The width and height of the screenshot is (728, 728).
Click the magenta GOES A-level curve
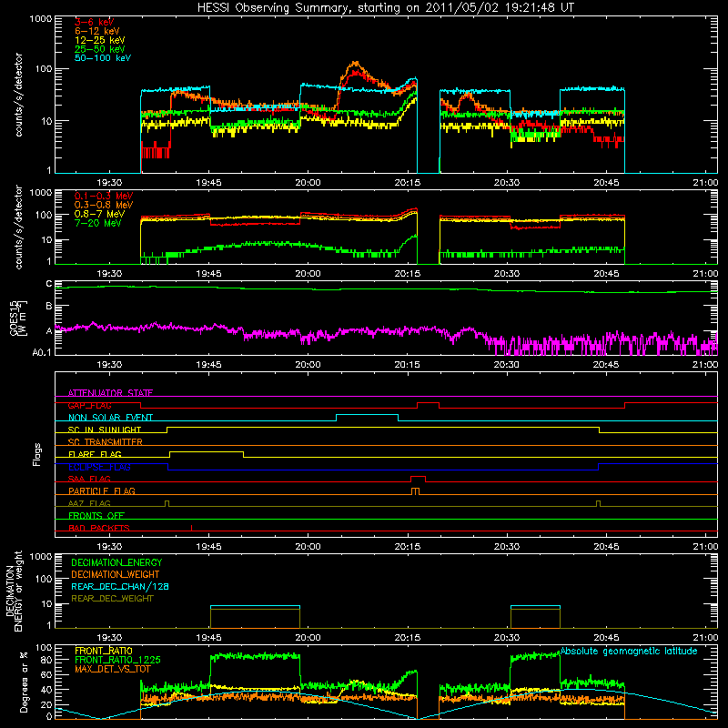386,331
